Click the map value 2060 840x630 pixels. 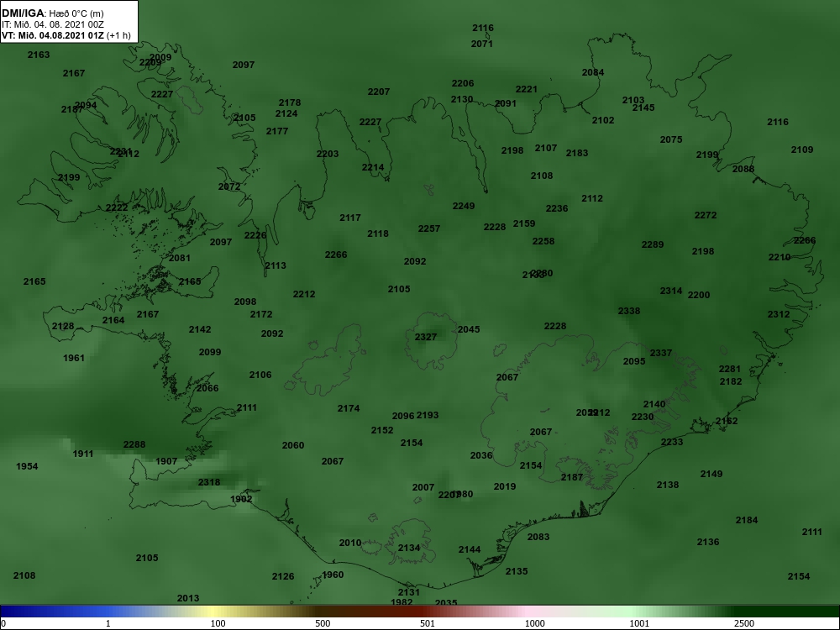[293, 445]
